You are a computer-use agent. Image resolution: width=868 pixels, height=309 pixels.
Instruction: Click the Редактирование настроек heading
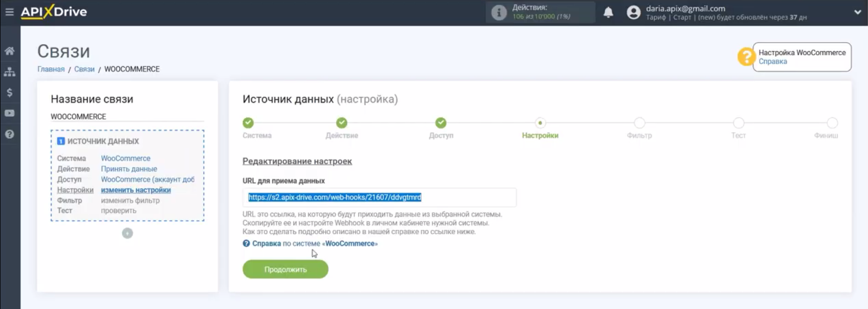[x=297, y=162]
